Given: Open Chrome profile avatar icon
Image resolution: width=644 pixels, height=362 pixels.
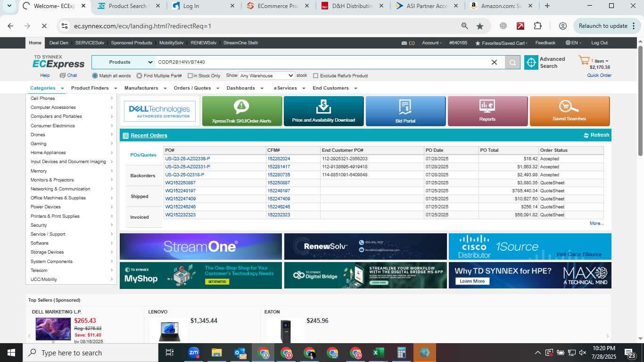Looking at the screenshot, I should (562, 26).
